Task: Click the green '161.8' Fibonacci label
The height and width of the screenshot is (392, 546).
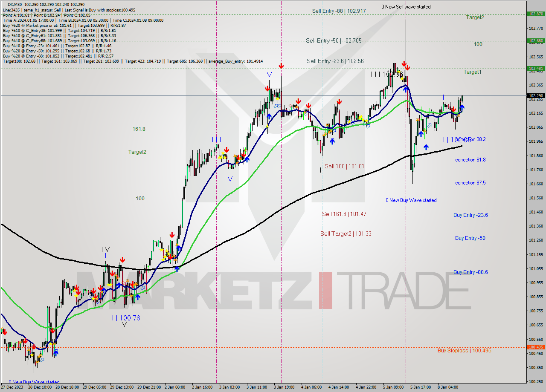Action: pos(139,129)
